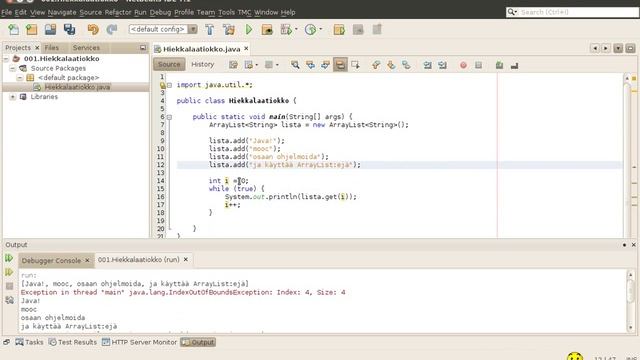Click the New Project toolbar icon

[x=32, y=29]
